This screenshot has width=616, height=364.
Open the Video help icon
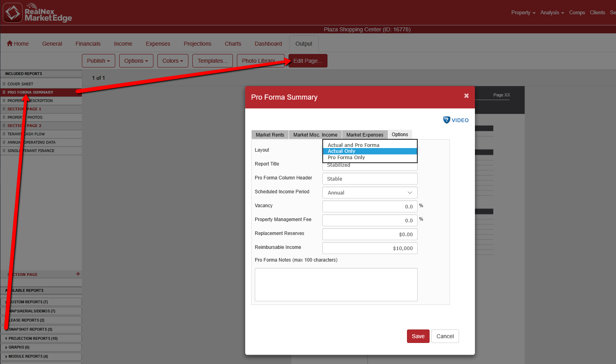click(447, 120)
